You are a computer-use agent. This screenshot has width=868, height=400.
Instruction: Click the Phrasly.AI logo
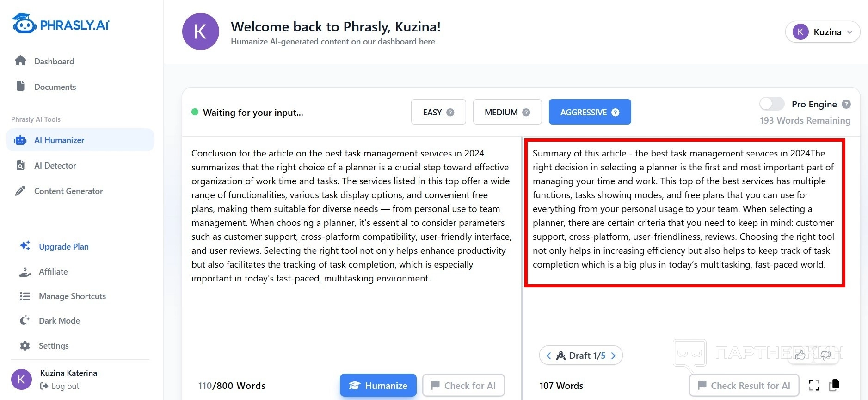point(61,24)
